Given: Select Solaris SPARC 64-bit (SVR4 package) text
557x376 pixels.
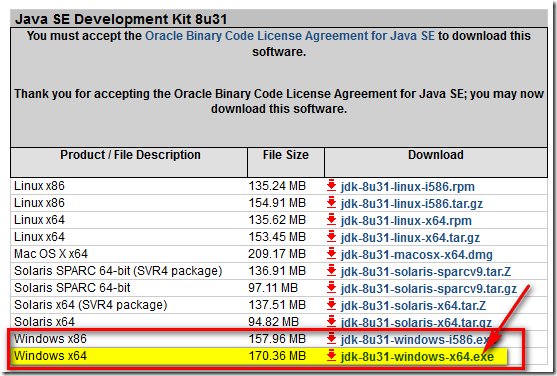Looking at the screenshot, I should [118, 271].
